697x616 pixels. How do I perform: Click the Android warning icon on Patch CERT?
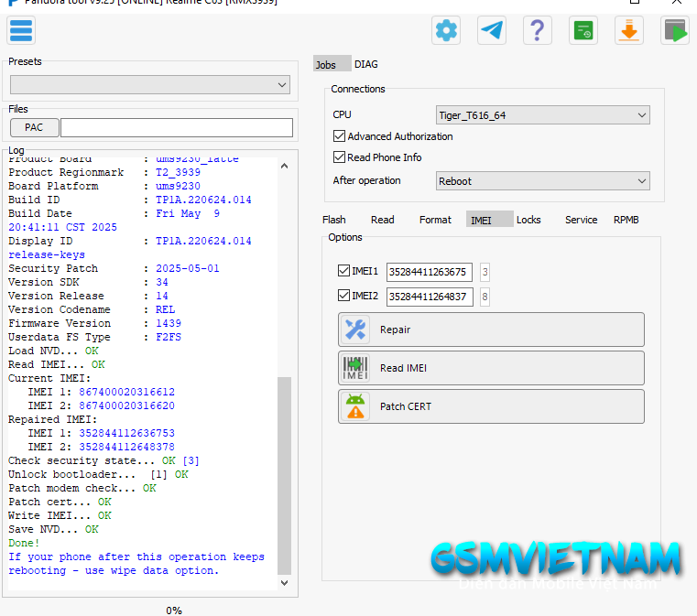tap(355, 406)
